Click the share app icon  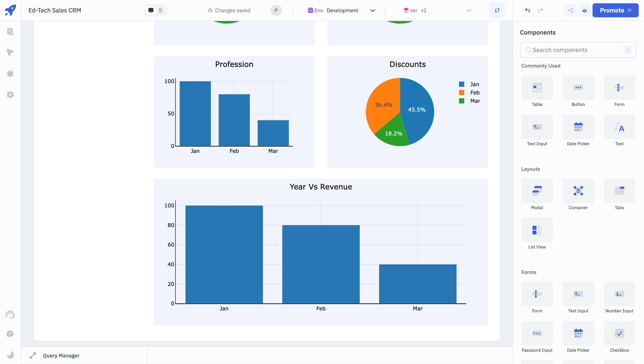point(570,10)
